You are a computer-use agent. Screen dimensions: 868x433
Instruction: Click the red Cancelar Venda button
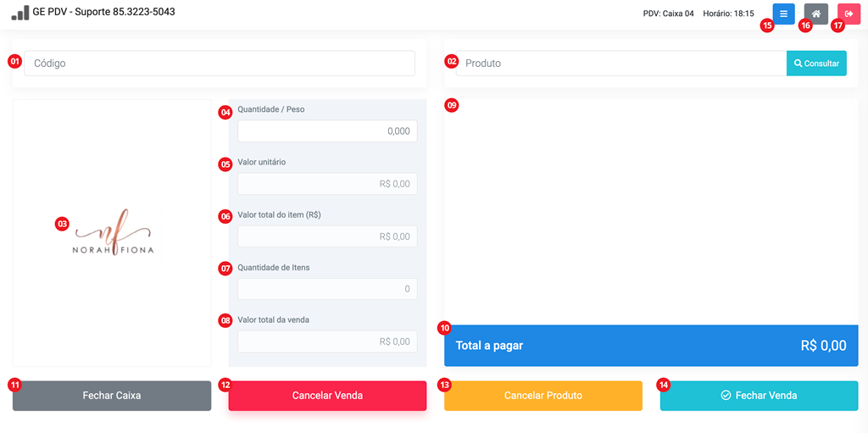pyautogui.click(x=327, y=396)
